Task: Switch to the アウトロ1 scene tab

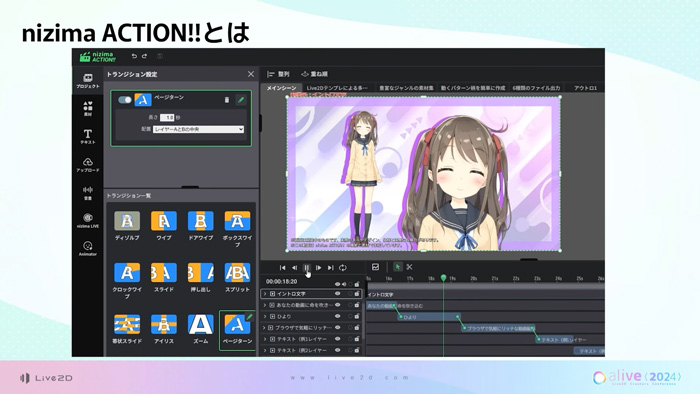Action: click(x=585, y=88)
